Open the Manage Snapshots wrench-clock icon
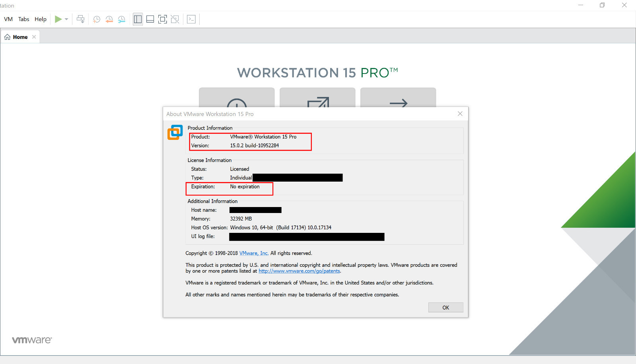Screen dimensions: 636x364 (121, 19)
